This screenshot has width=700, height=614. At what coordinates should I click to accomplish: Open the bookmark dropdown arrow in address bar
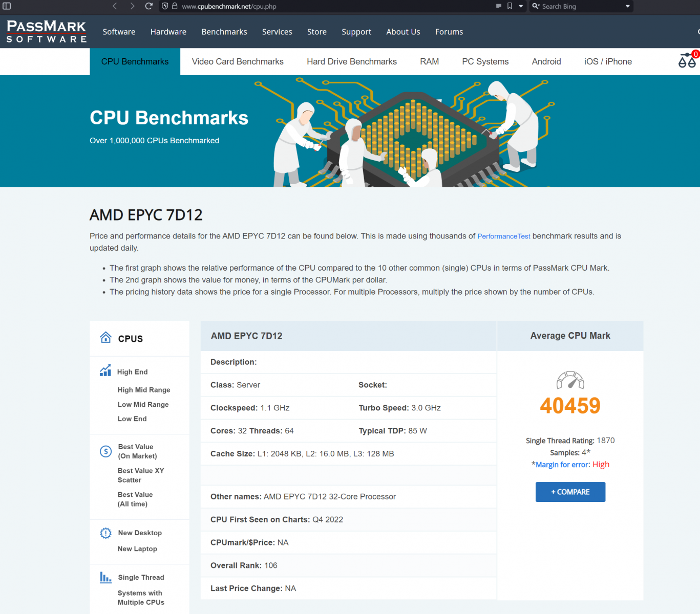tap(521, 6)
